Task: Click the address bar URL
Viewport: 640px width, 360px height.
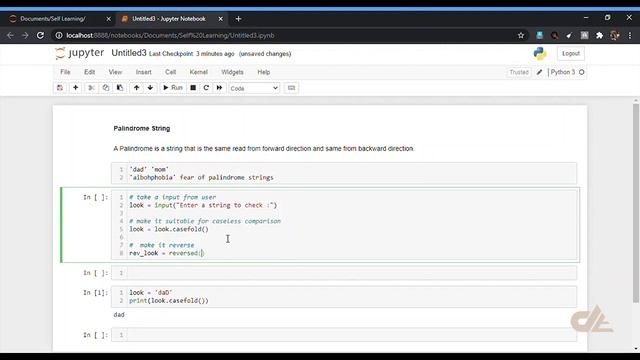Action: click(x=170, y=36)
